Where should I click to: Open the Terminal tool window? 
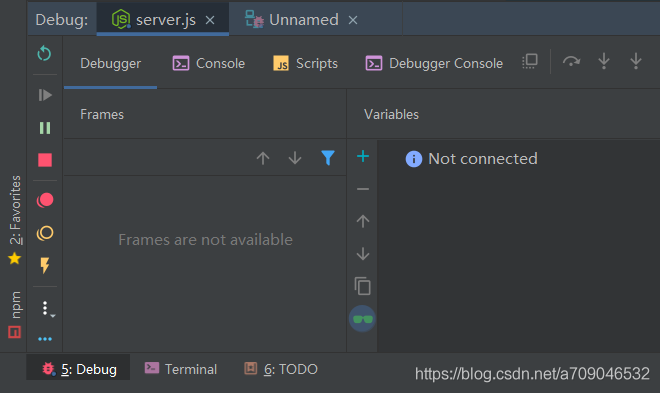pos(181,369)
